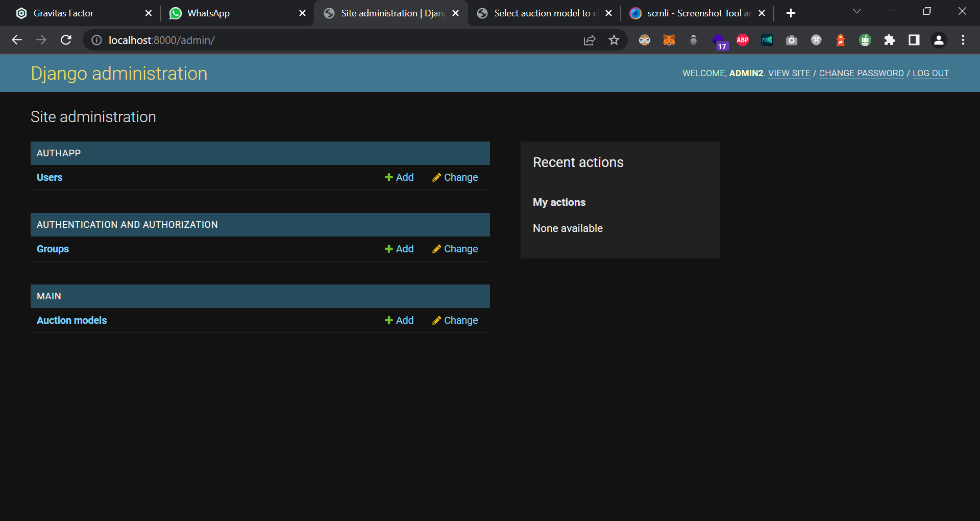Share this page icon in address bar
Image resolution: width=980 pixels, height=521 pixels.
pyautogui.click(x=590, y=40)
